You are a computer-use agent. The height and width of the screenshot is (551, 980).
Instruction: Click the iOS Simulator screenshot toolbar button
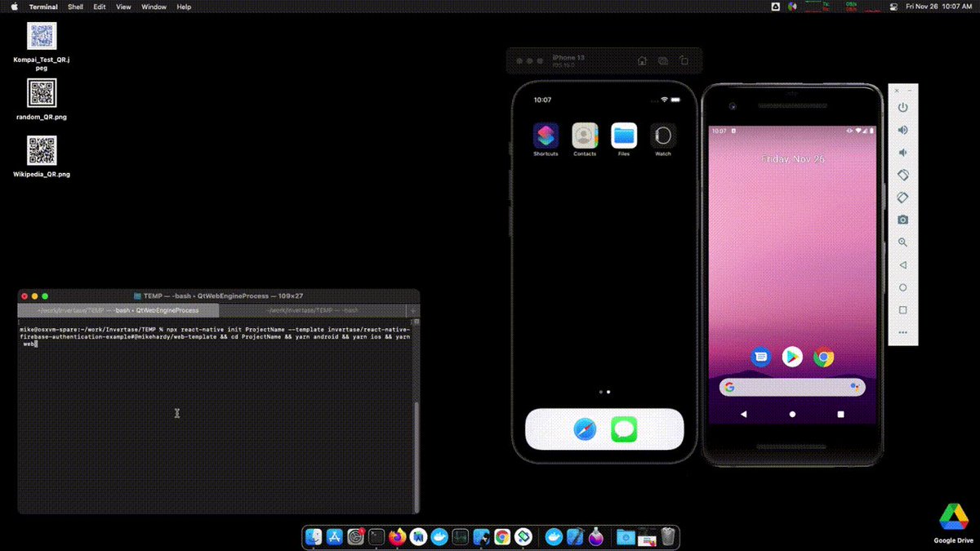[x=663, y=60]
